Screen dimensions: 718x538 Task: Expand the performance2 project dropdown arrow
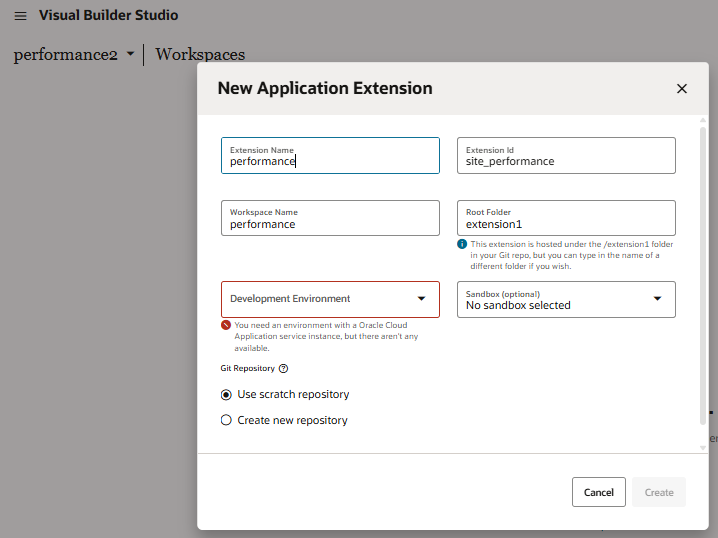(x=131, y=54)
